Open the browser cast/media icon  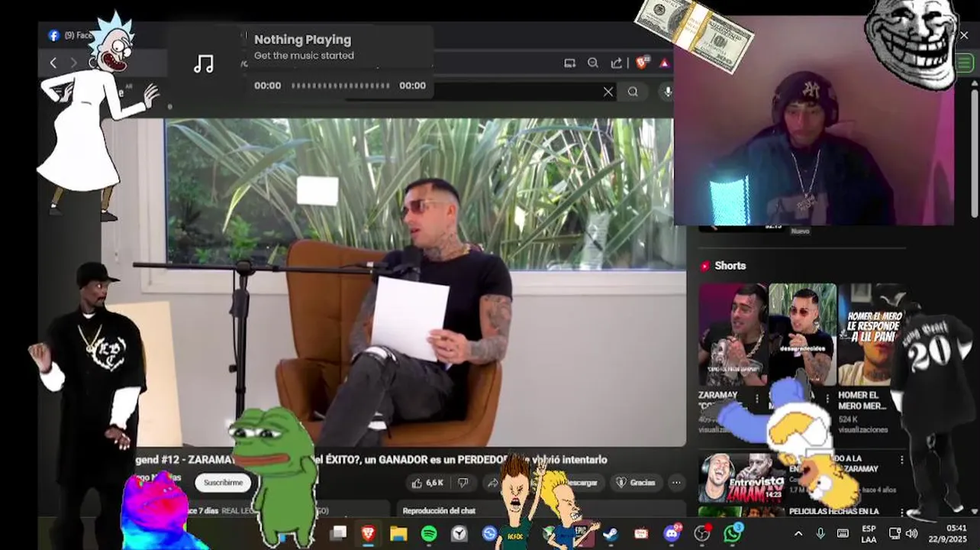click(x=569, y=63)
